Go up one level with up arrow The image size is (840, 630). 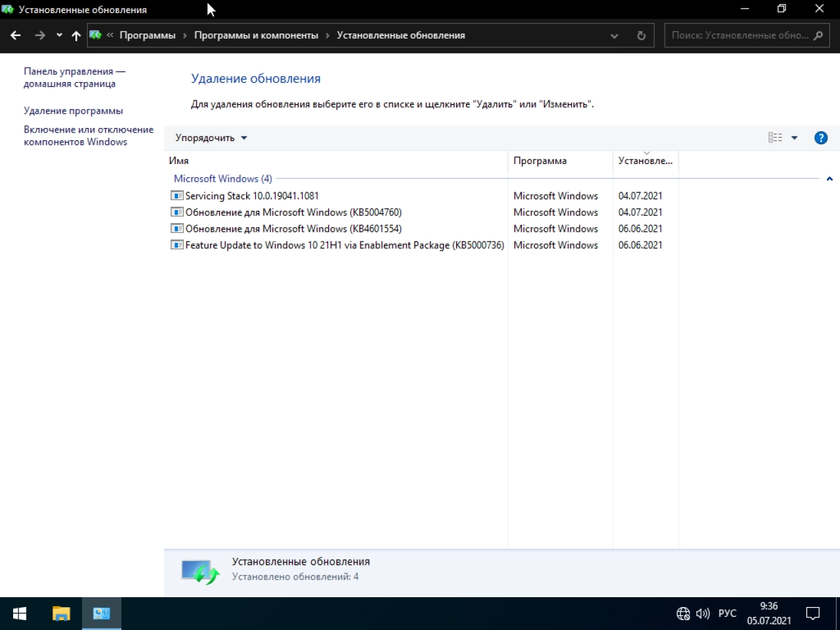(x=76, y=35)
